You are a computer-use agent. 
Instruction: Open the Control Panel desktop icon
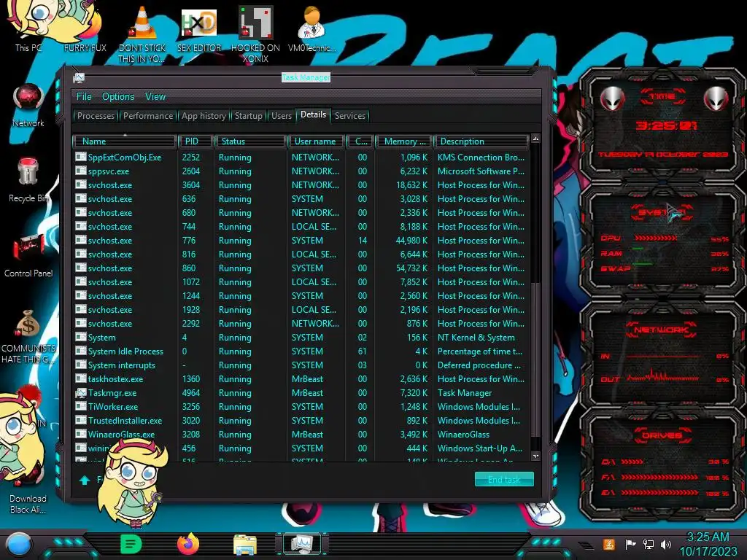[x=28, y=254]
